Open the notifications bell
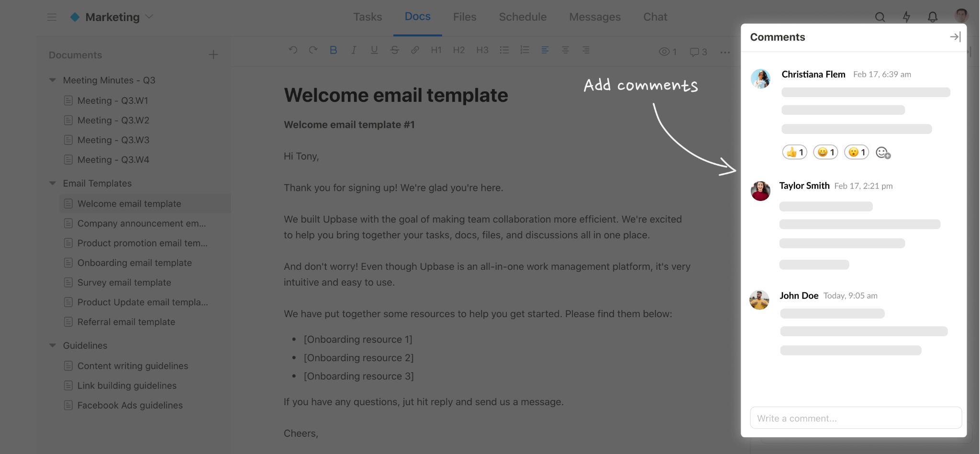 (x=933, y=17)
